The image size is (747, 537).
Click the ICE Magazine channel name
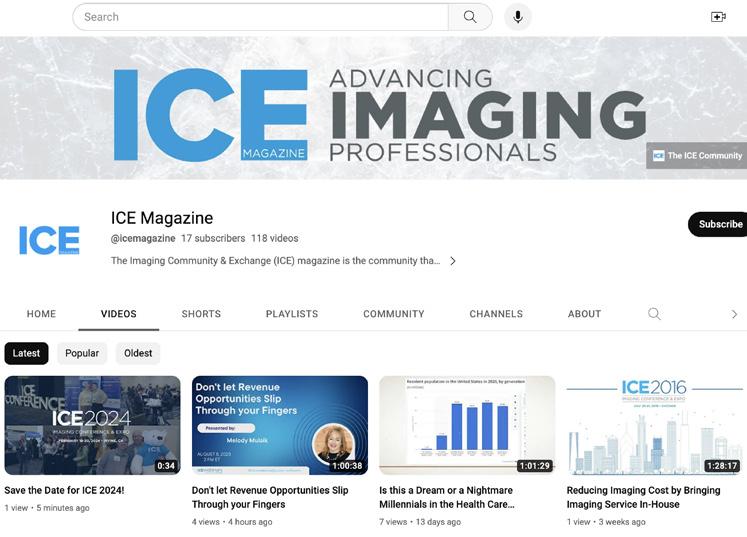[162, 218]
